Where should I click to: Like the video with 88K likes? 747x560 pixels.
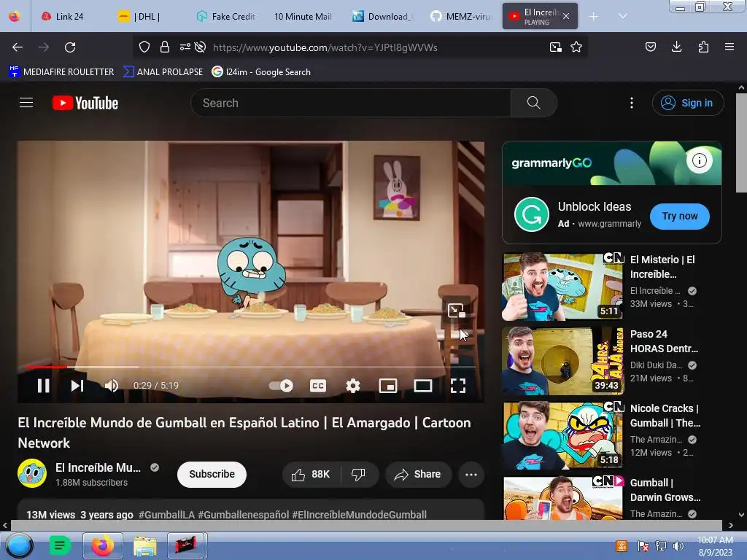(312, 474)
